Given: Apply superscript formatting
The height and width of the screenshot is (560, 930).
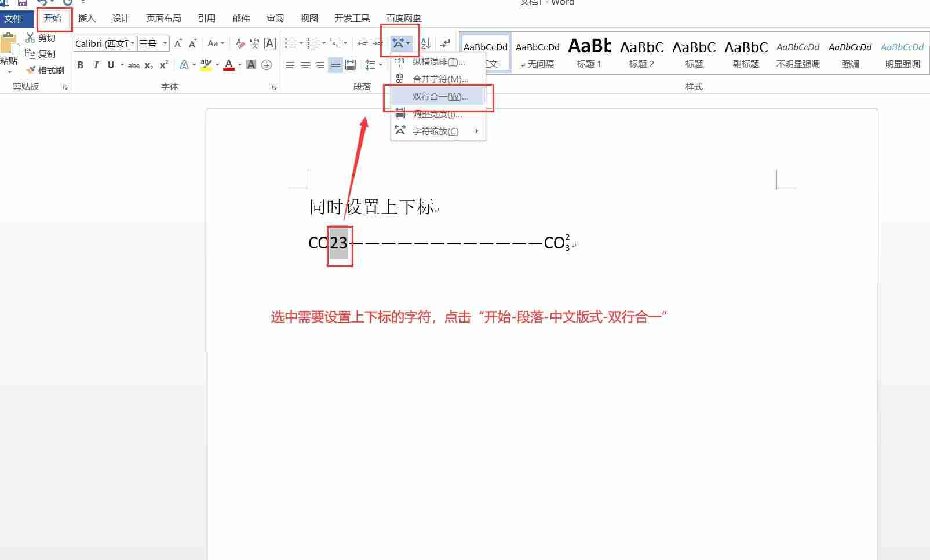Looking at the screenshot, I should click(x=163, y=65).
